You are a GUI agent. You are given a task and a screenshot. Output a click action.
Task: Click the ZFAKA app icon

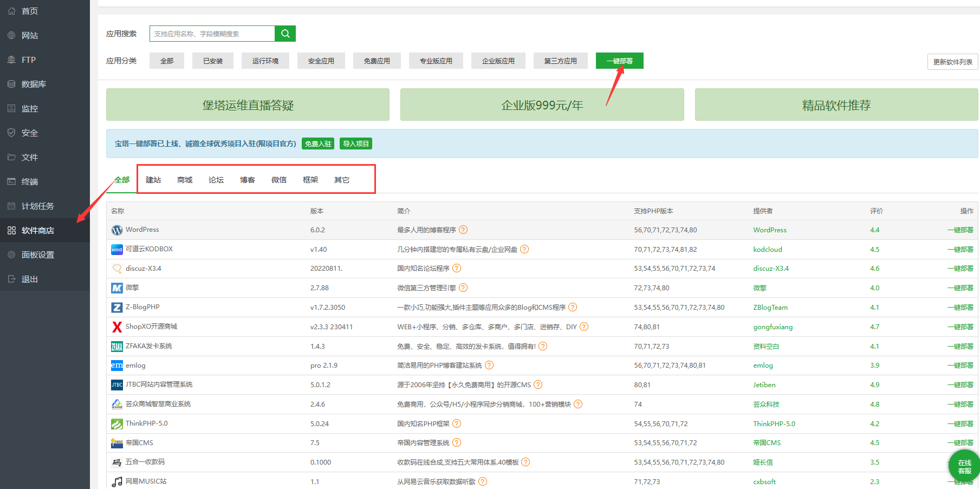(117, 347)
